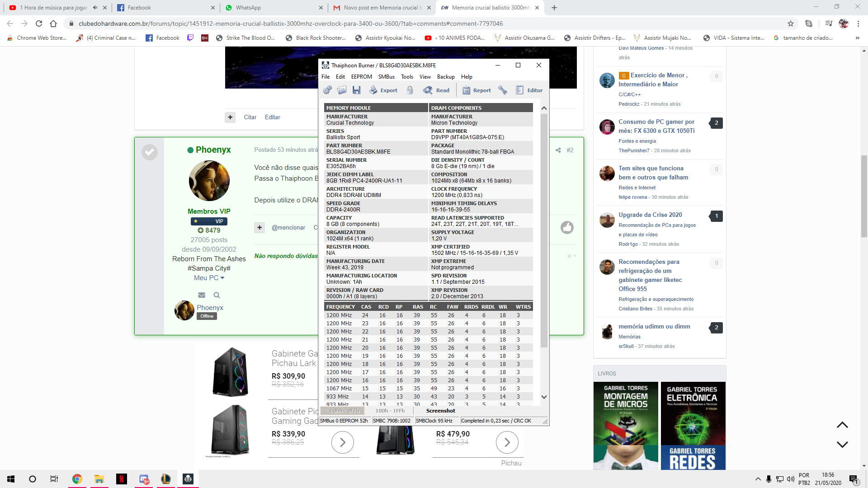Open the Strike The Blood bookmark
The height and width of the screenshot is (488, 868).
point(245,38)
